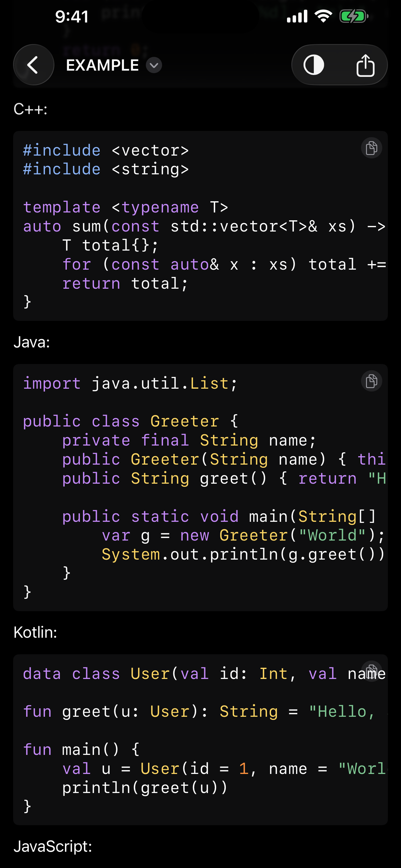Viewport: 401px width, 868px height.
Task: Tap the '#include <vector>' code line
Action: [106, 150]
